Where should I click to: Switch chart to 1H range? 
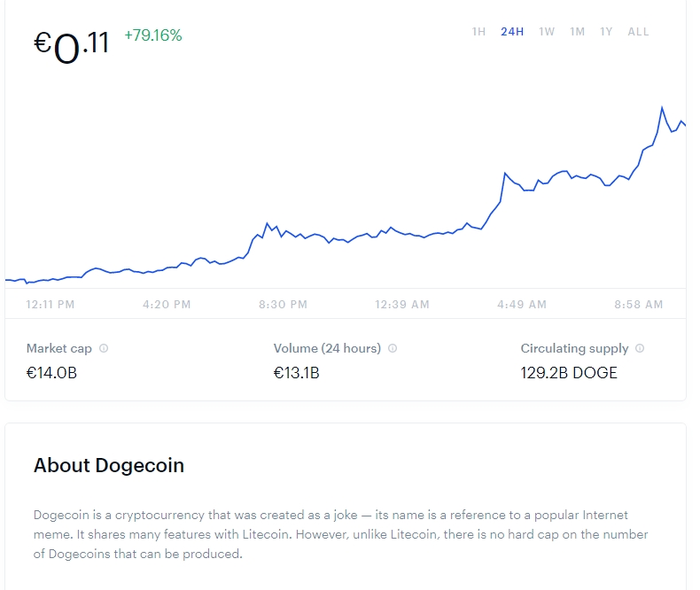[478, 32]
